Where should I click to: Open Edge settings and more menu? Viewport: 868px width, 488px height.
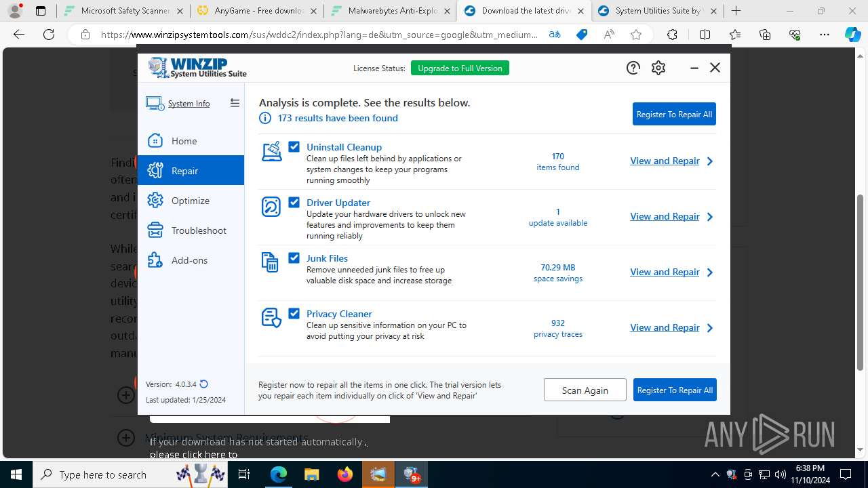824,35
